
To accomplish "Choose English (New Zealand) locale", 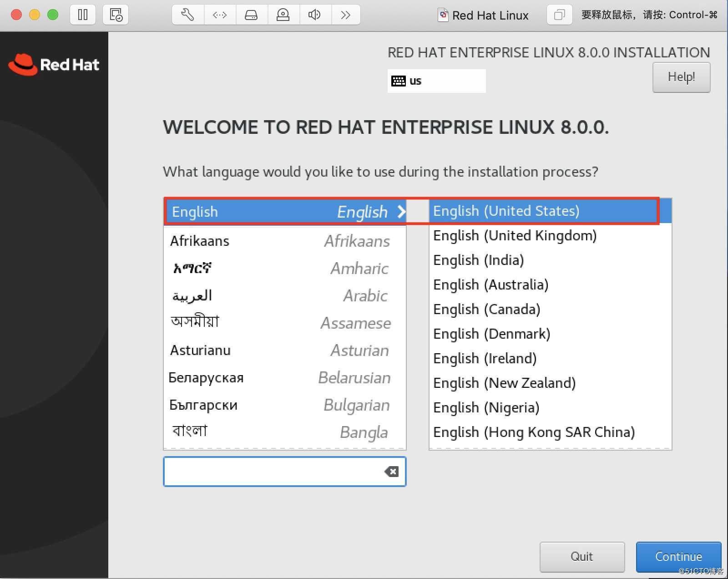I will (x=550, y=383).
